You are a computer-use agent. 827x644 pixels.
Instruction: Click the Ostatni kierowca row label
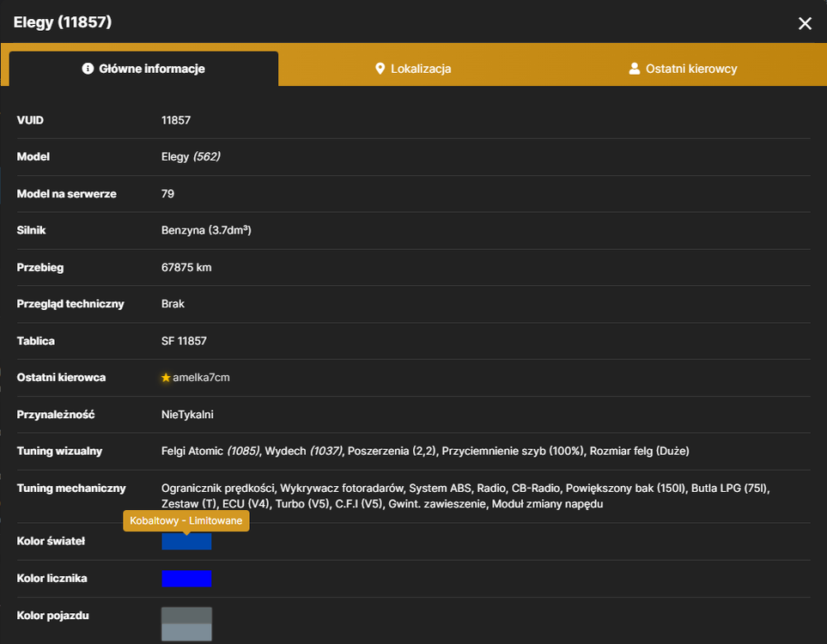click(61, 378)
